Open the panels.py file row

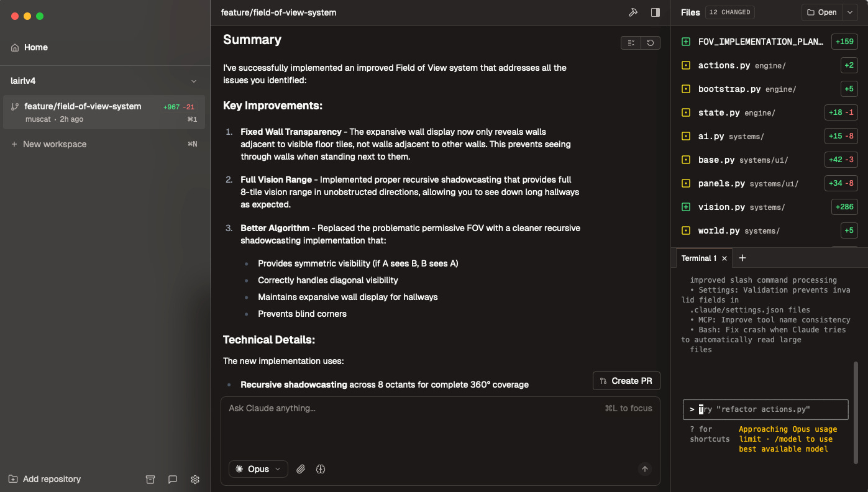[x=770, y=183]
